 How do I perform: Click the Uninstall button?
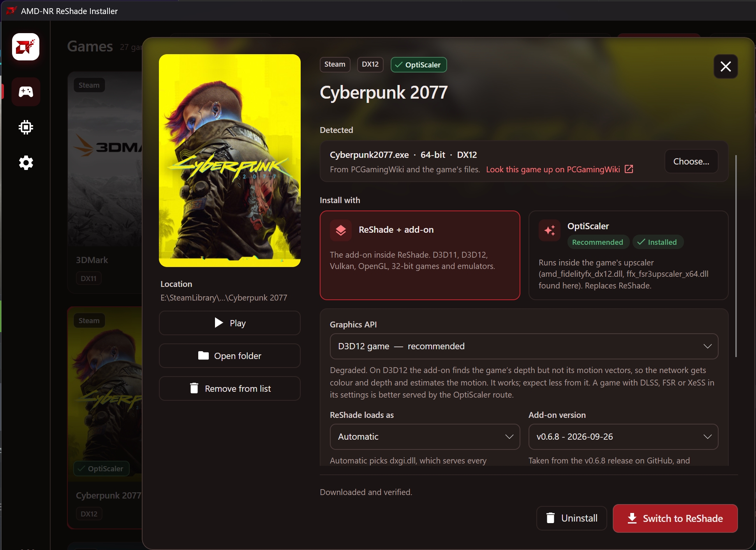click(572, 518)
